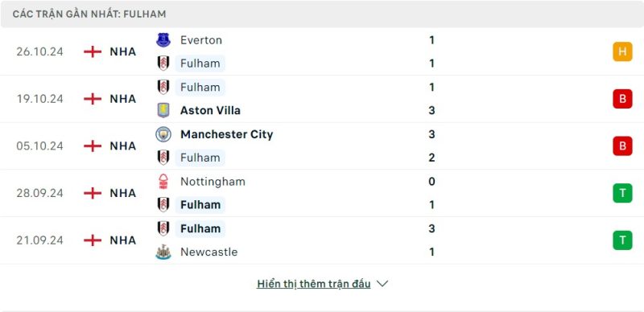Click the Nottingham Forest club crest
This screenshot has height=312, width=644.
pos(163,182)
